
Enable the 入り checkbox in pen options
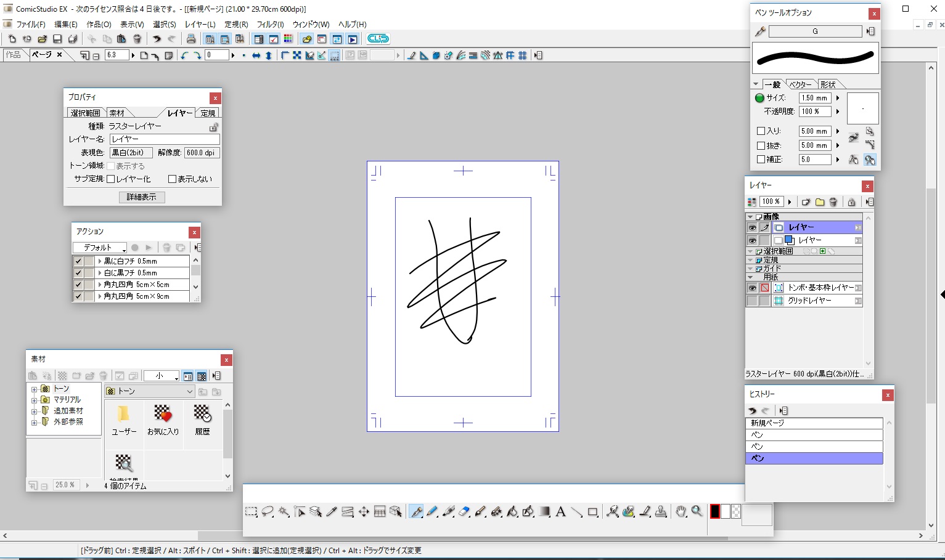click(761, 131)
